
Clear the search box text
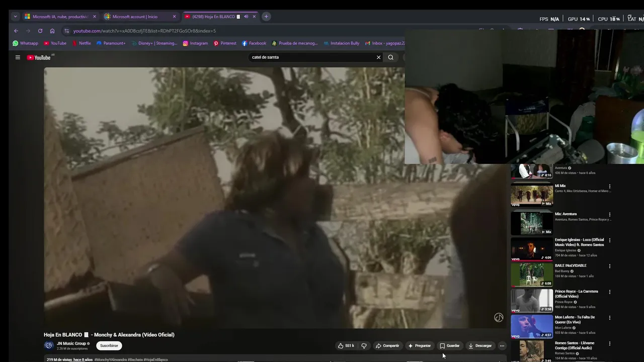[378, 57]
